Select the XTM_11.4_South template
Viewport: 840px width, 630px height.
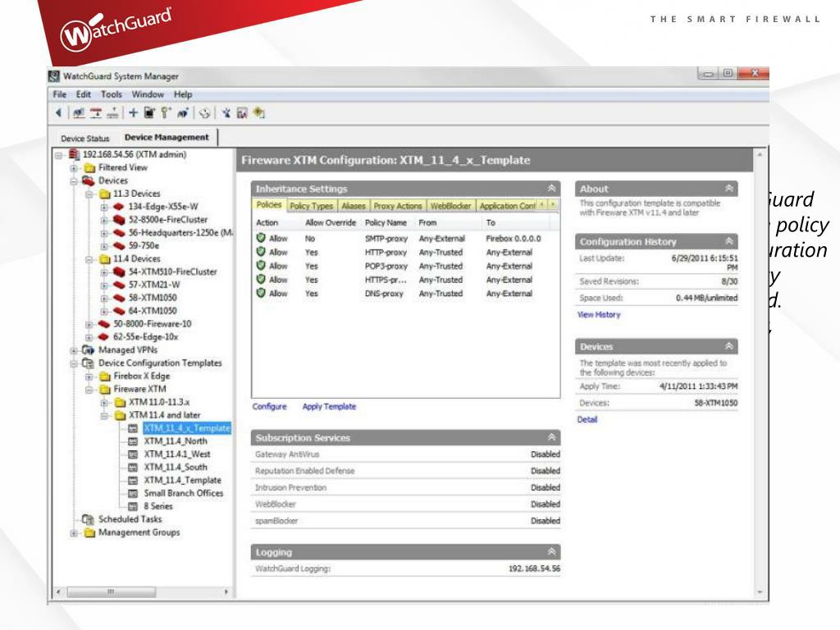click(x=176, y=467)
